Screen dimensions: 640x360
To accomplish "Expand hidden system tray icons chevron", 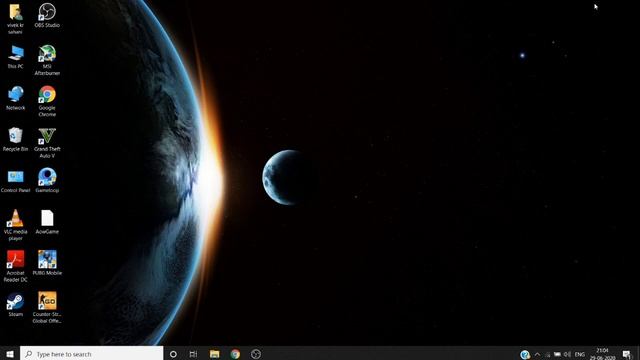I will 537,354.
